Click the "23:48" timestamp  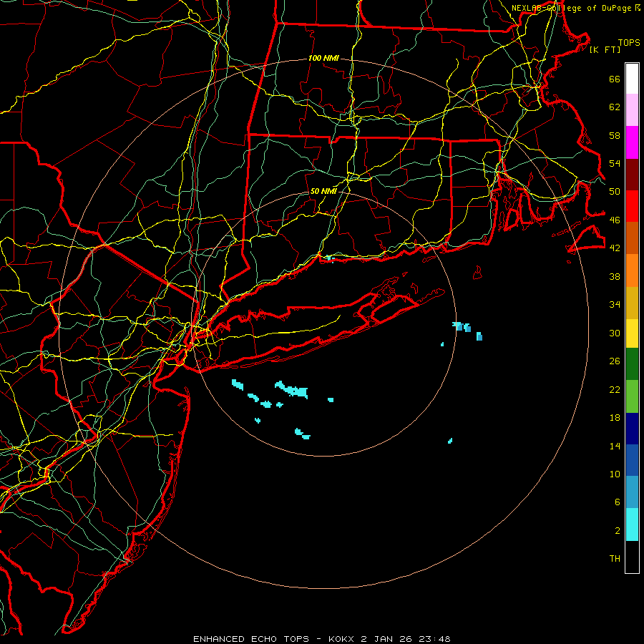(x=434, y=639)
